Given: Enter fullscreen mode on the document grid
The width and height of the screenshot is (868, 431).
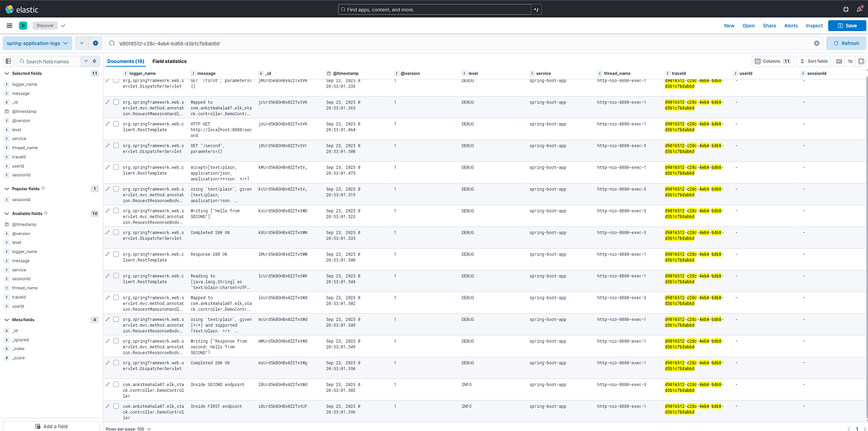Looking at the screenshot, I should [x=861, y=61].
